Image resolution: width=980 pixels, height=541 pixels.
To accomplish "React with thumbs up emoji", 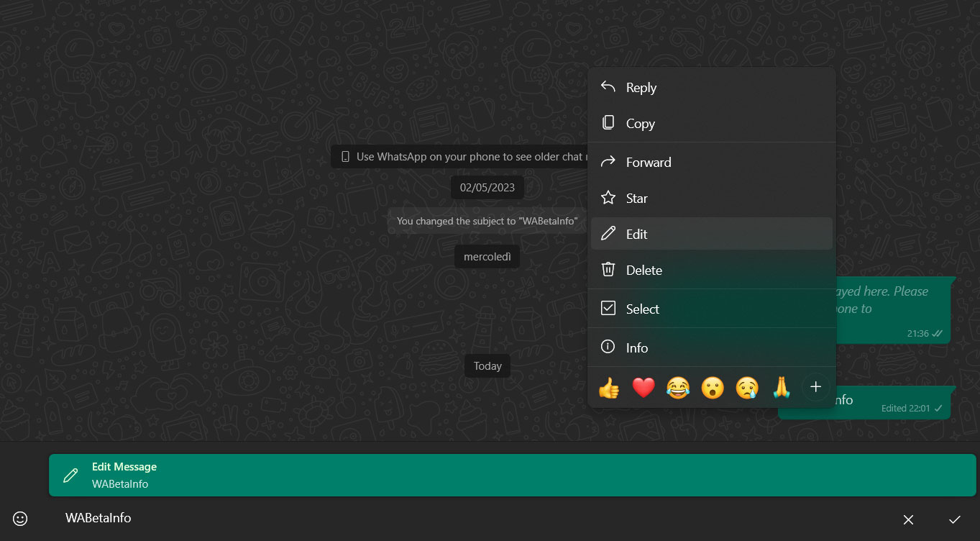I will click(x=609, y=388).
